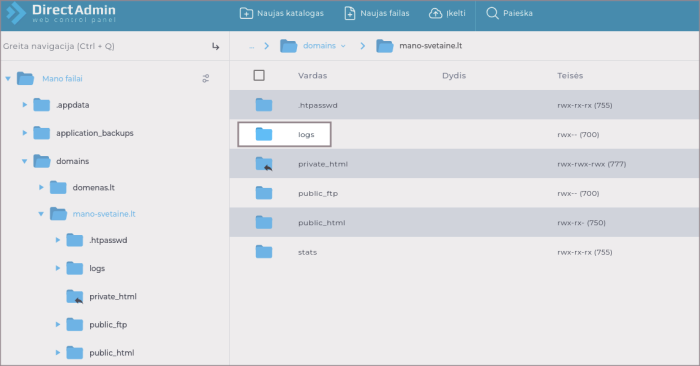Expand the public_html tree folder
This screenshot has width=700, height=366.
point(58,353)
